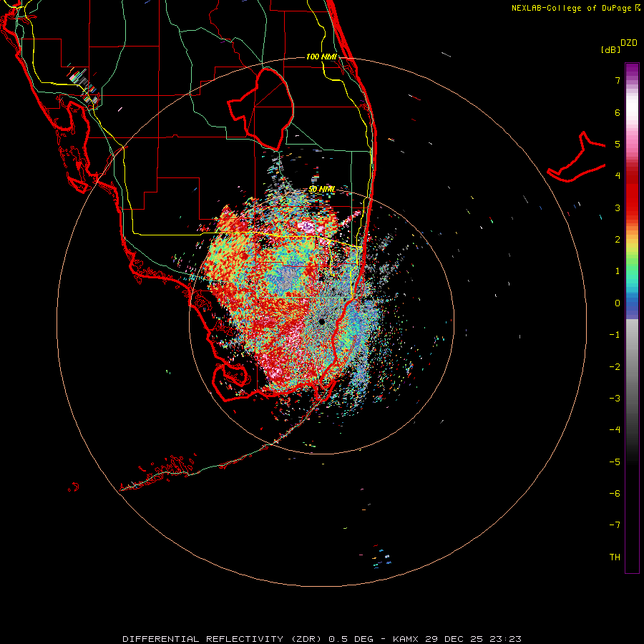Click the -6 value on color scale
Image resolution: width=644 pixels, height=644 pixels.
coord(615,494)
